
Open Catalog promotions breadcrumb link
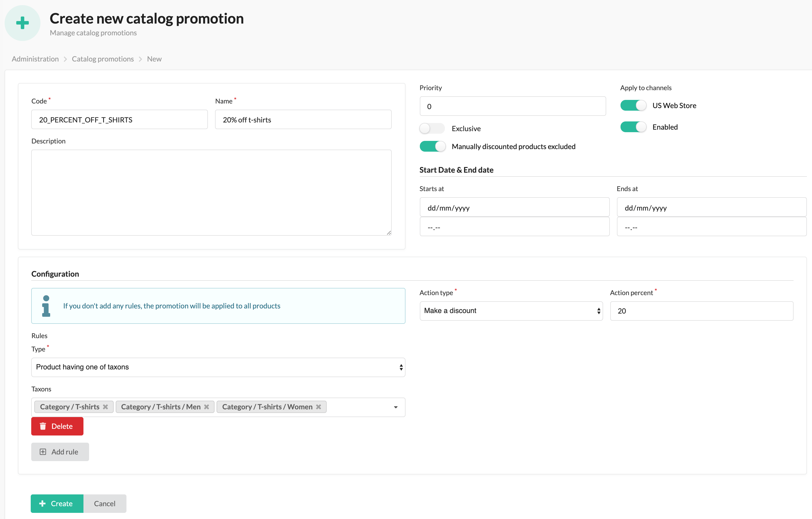(103, 59)
